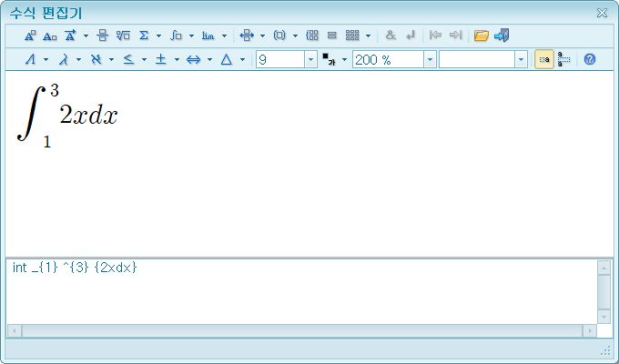Click the script text int _{1} ^{3} {2xdx}
Image resolution: width=619 pixels, height=364 pixels.
click(75, 268)
